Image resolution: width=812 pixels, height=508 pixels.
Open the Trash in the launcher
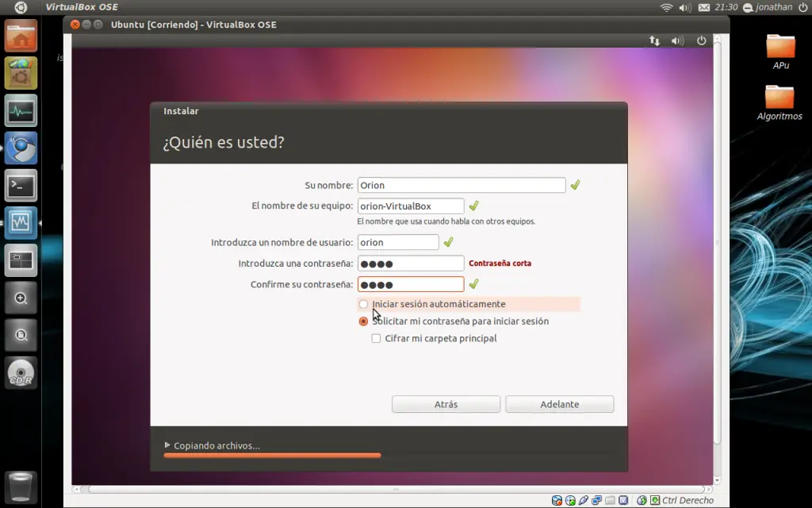click(21, 487)
